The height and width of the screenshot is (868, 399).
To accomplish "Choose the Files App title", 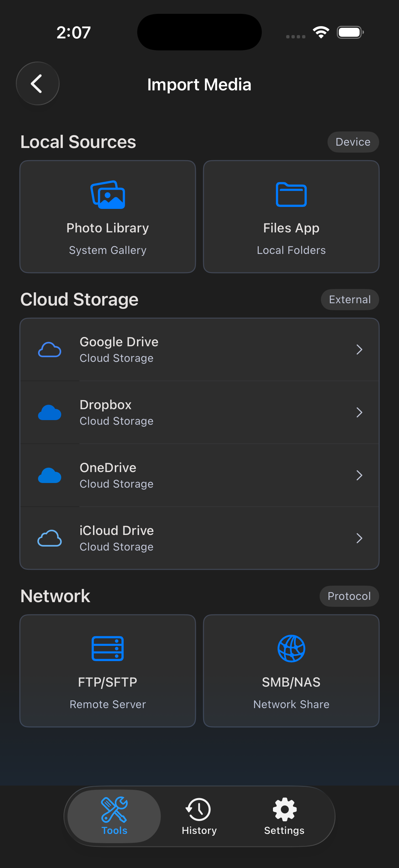I will point(291,228).
